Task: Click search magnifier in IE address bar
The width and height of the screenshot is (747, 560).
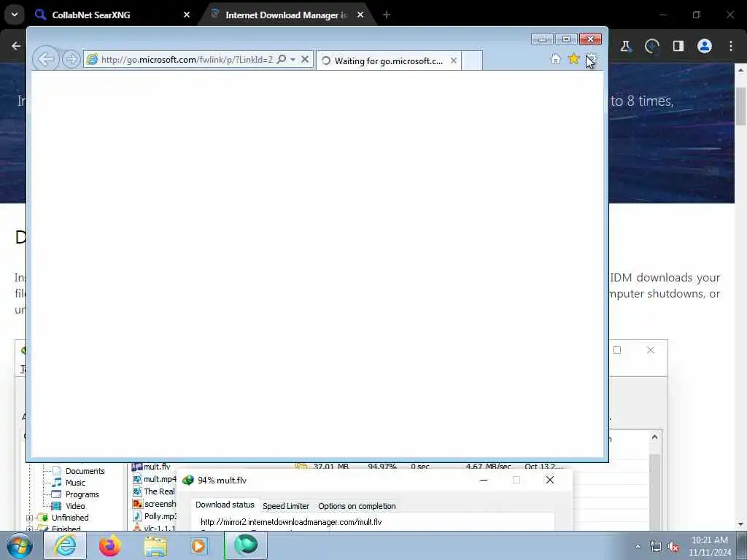Action: [x=282, y=59]
